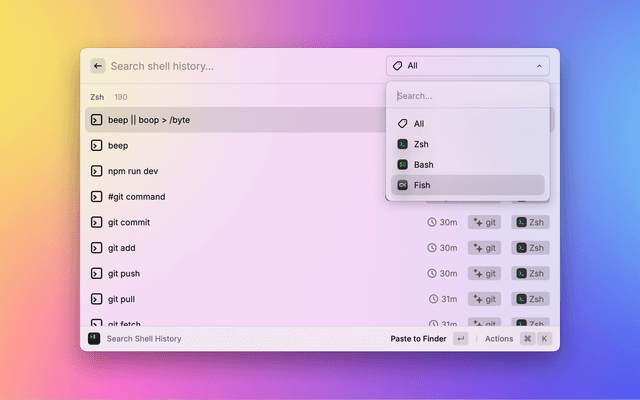The image size is (640, 400).
Task: Click the Search Shell History extension icon
Action: pos(93,339)
